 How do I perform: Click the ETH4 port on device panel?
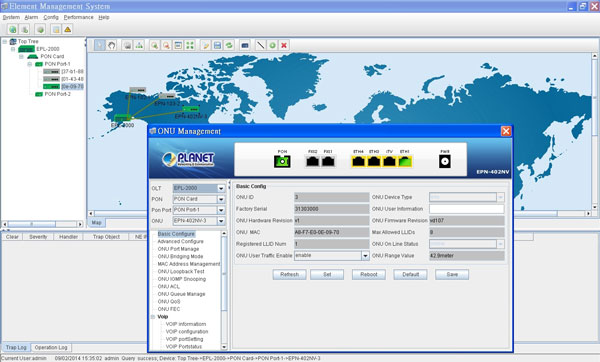pyautogui.click(x=359, y=161)
